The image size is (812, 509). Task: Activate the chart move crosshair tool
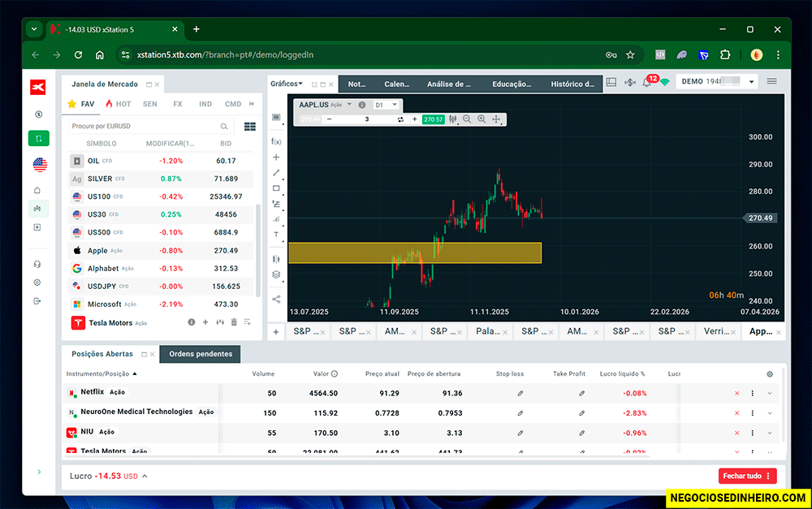point(496,119)
